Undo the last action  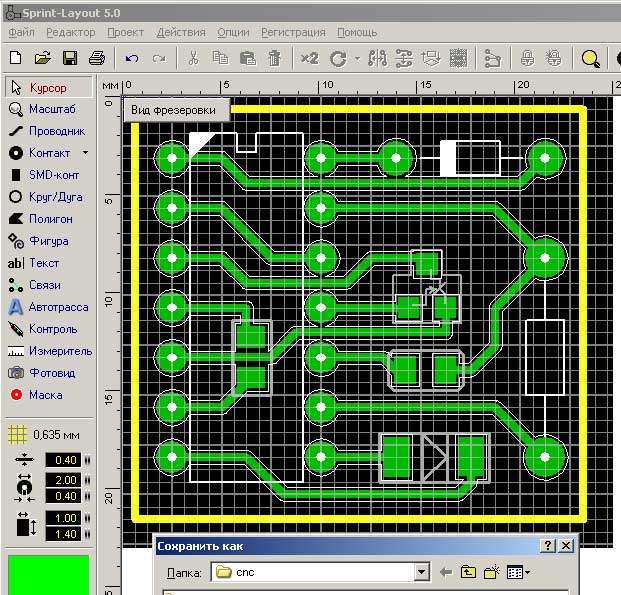(x=132, y=59)
